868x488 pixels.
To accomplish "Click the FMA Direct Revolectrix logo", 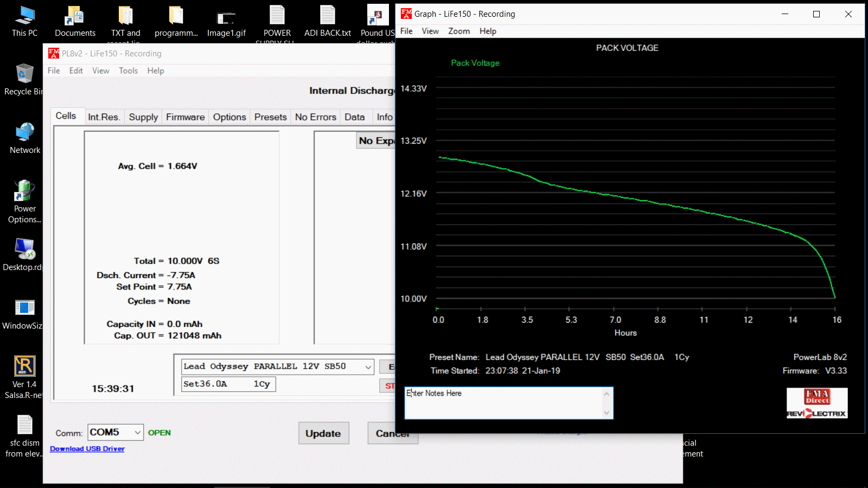I will [x=817, y=403].
